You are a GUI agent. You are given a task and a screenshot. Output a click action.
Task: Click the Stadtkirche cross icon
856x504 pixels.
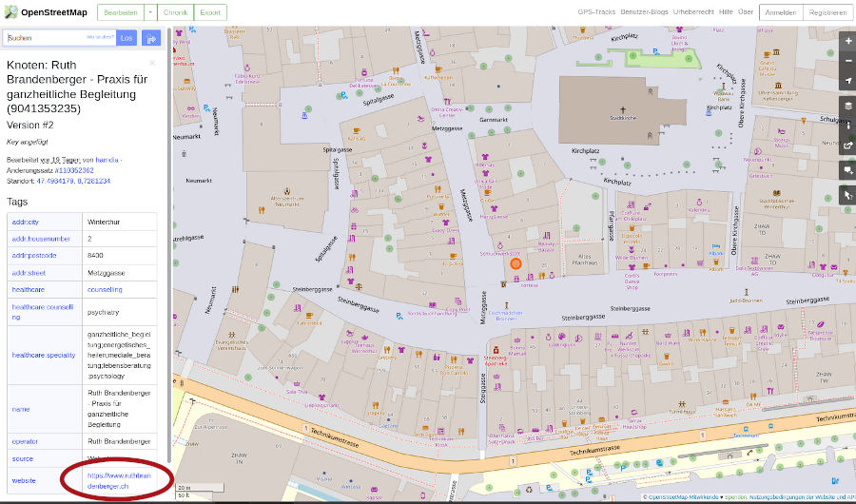tap(622, 110)
